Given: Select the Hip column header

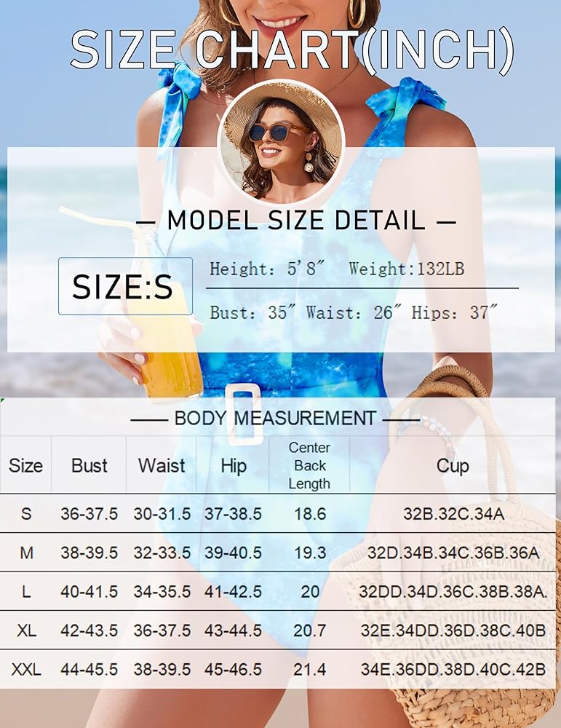Looking at the screenshot, I should click(x=233, y=466).
